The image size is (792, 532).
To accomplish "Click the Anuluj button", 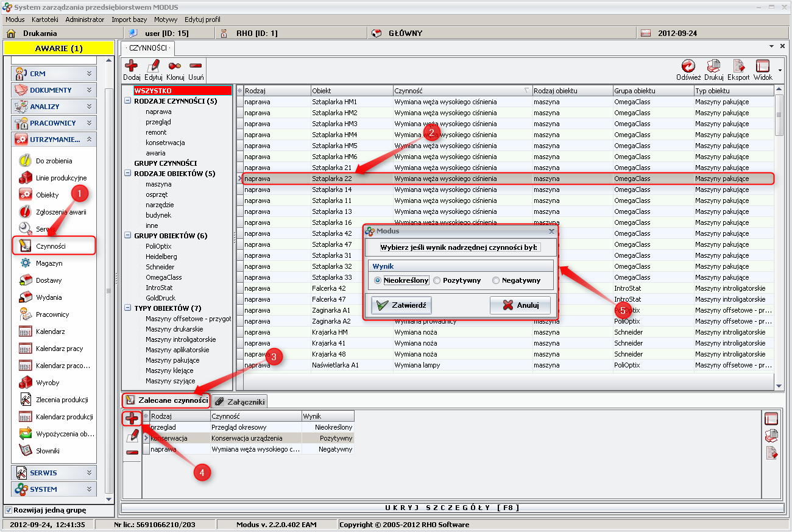I will [520, 305].
